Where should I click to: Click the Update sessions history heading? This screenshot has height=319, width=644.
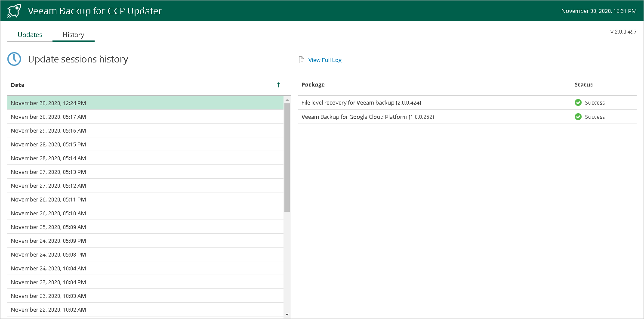coord(78,59)
